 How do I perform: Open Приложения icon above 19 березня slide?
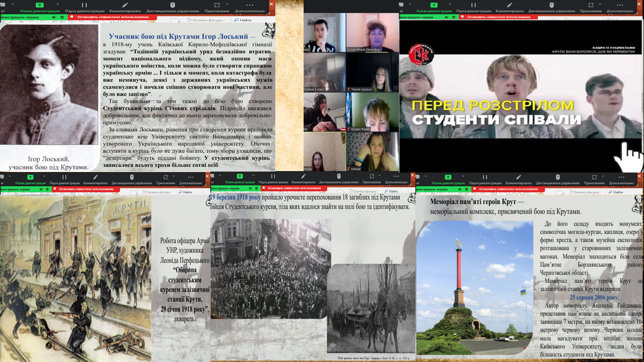pos(372,176)
